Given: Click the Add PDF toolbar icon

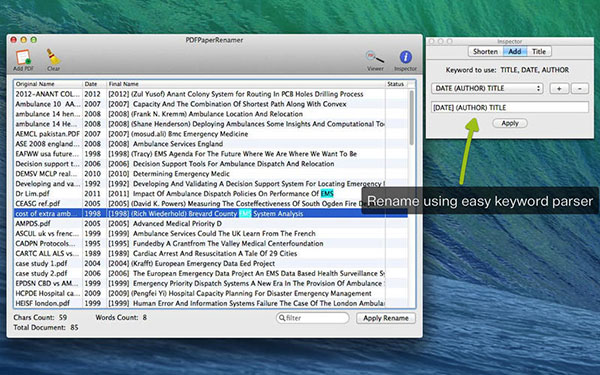Looking at the screenshot, I should click(23, 58).
